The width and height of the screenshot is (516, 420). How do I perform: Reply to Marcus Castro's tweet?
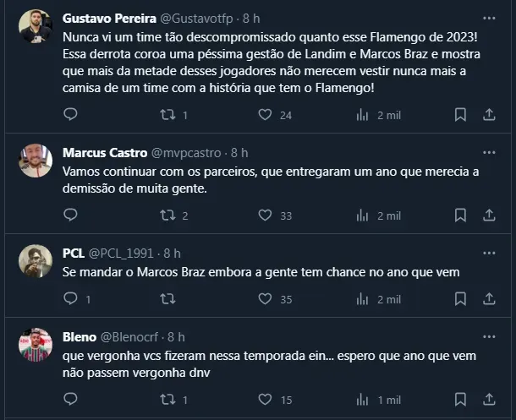71,215
